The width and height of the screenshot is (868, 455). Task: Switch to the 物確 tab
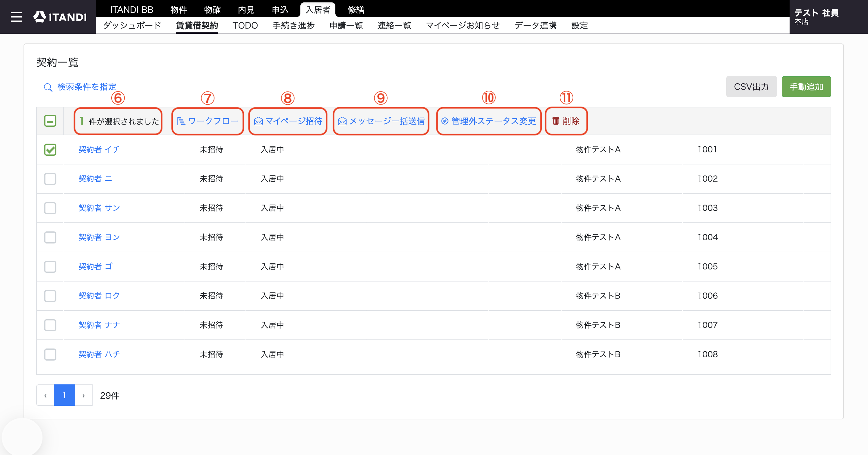pos(212,10)
